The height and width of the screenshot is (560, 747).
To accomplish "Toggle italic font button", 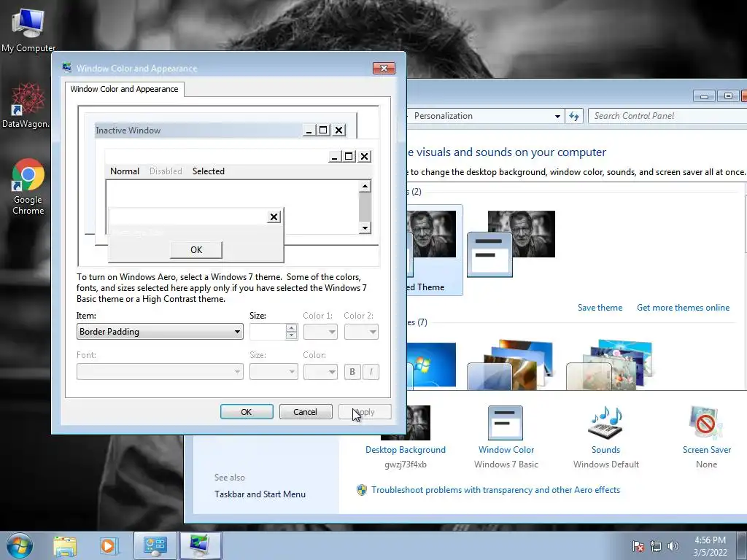I will coord(371,372).
